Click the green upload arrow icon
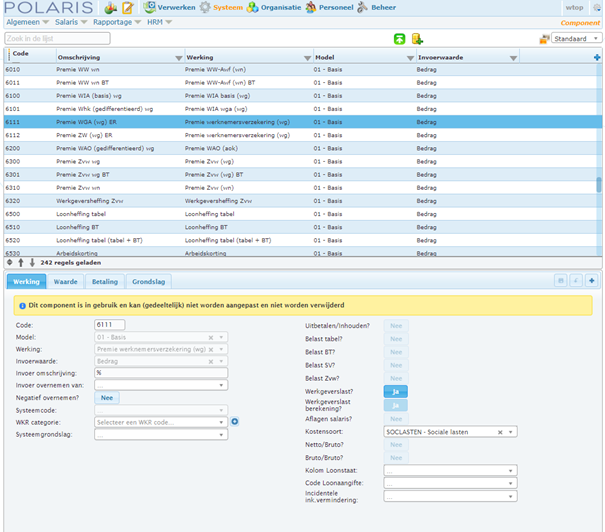 pos(399,39)
